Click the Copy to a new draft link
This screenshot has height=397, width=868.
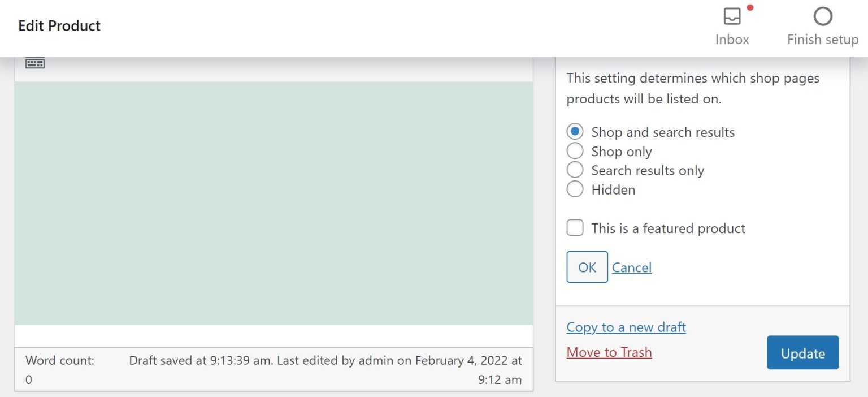click(x=626, y=327)
